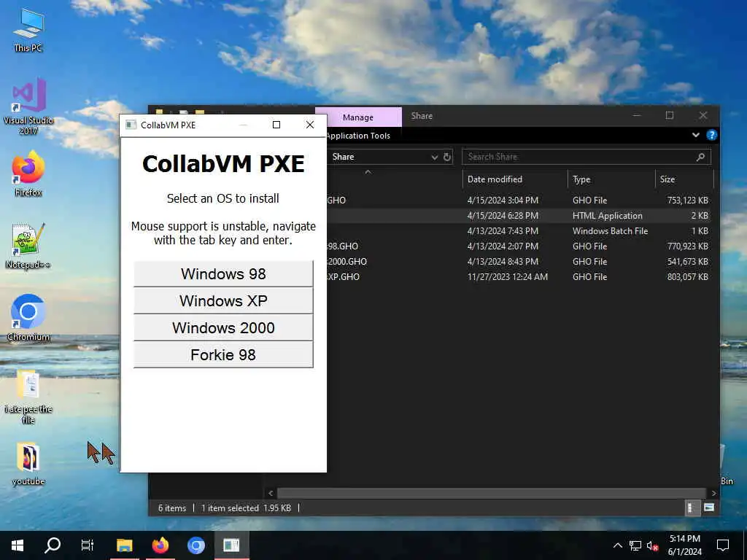
Task: Open the Windows Start menu
Action: (18, 545)
